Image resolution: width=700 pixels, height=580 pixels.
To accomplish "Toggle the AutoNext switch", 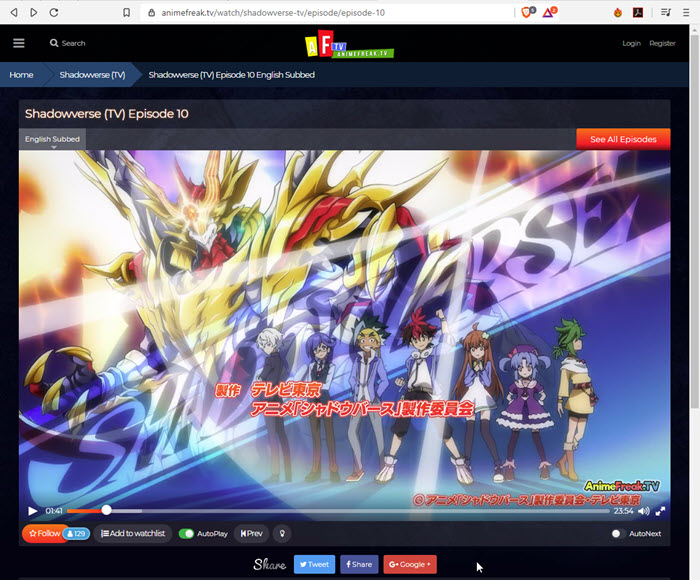I will point(618,534).
